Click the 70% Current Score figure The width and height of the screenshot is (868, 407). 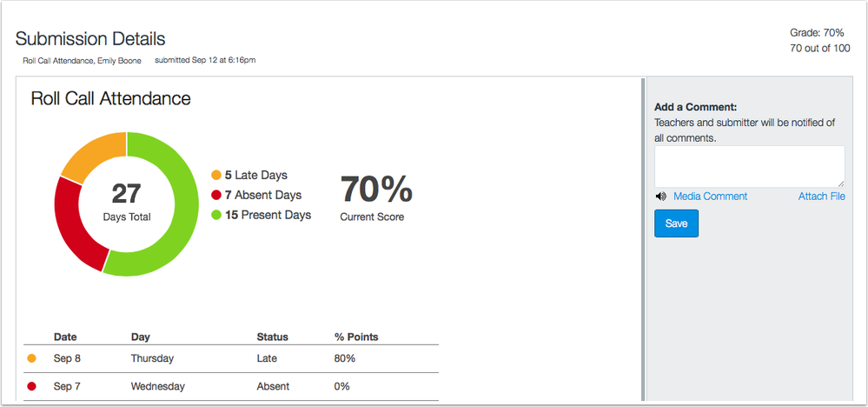point(375,191)
